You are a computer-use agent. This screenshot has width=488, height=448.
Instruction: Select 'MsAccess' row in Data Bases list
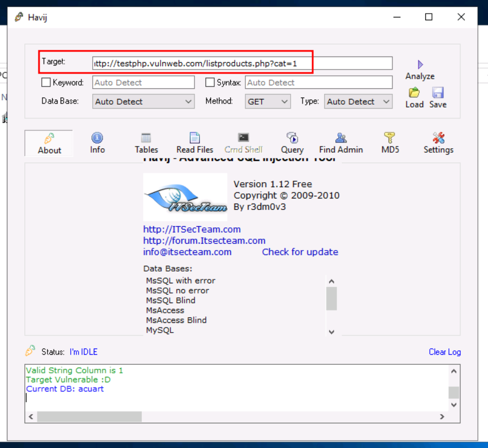[165, 311]
